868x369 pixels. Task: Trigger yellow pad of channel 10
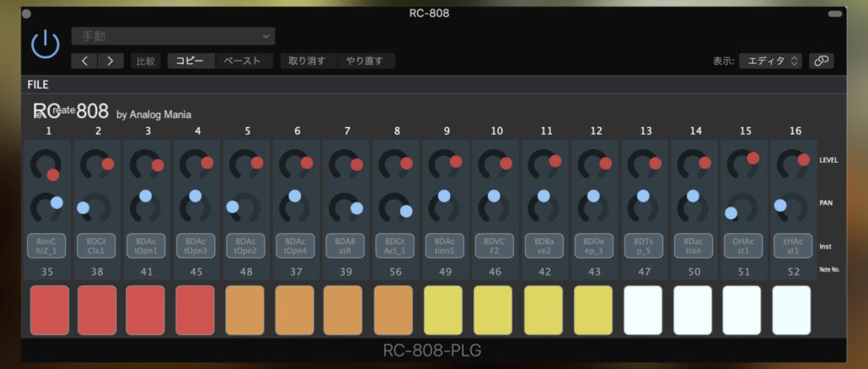tap(493, 310)
